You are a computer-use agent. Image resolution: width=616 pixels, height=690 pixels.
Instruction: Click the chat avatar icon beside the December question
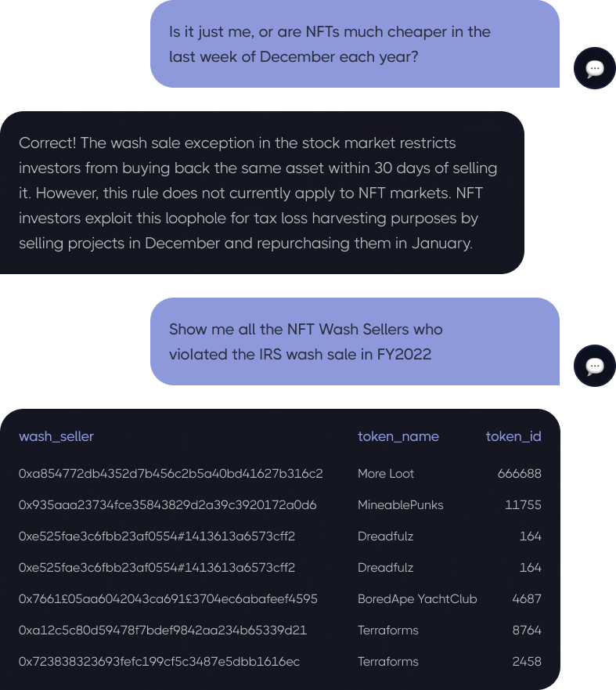pyautogui.click(x=594, y=68)
